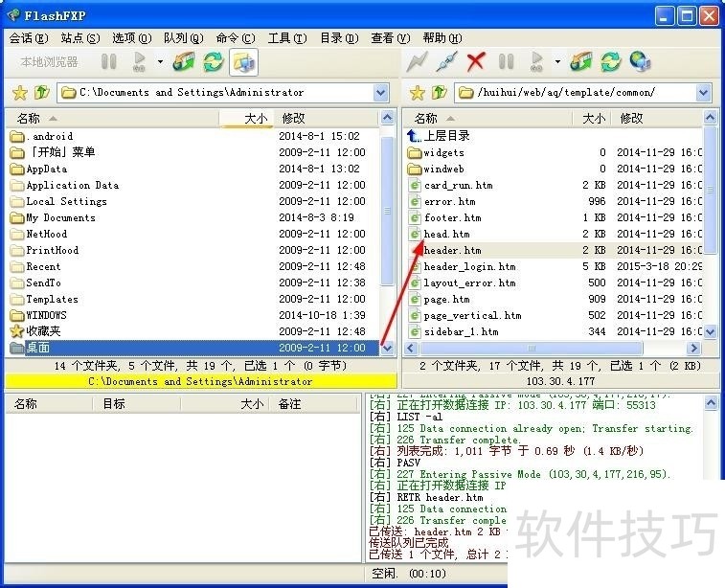The width and height of the screenshot is (725, 588).
Task: Select the My Documents folder
Action: coord(193,217)
